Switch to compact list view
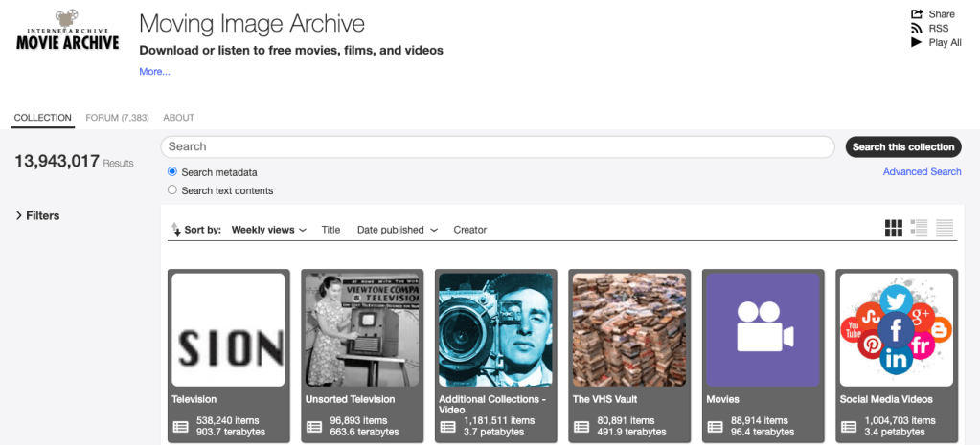The image size is (980, 445). [x=945, y=228]
